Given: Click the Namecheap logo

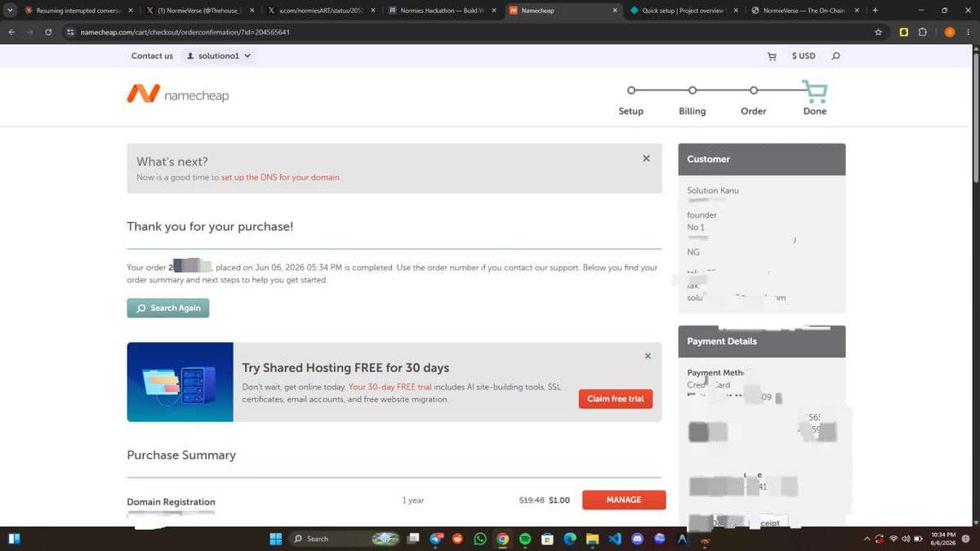Looking at the screenshot, I should (x=177, y=94).
